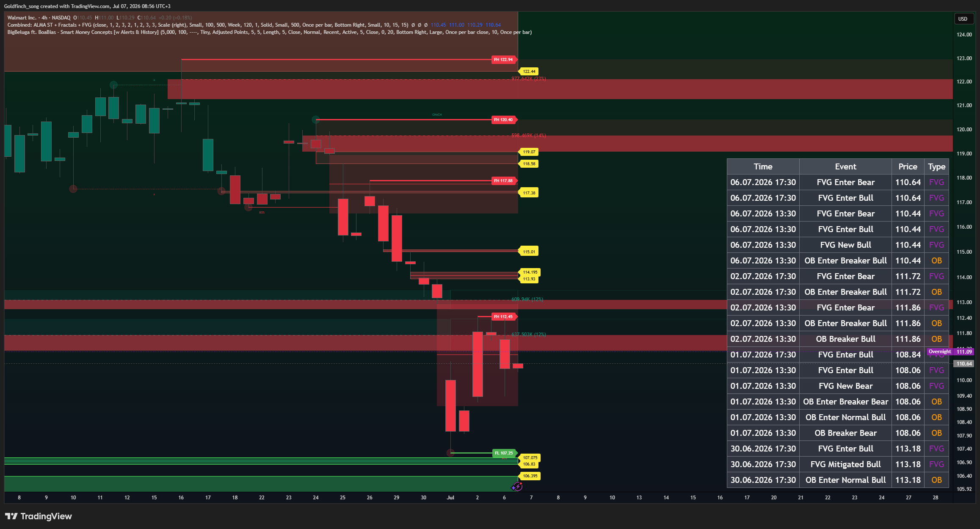The height and width of the screenshot is (529, 980).
Task: Click the yellow 106.395 price tag
Action: click(x=530, y=476)
